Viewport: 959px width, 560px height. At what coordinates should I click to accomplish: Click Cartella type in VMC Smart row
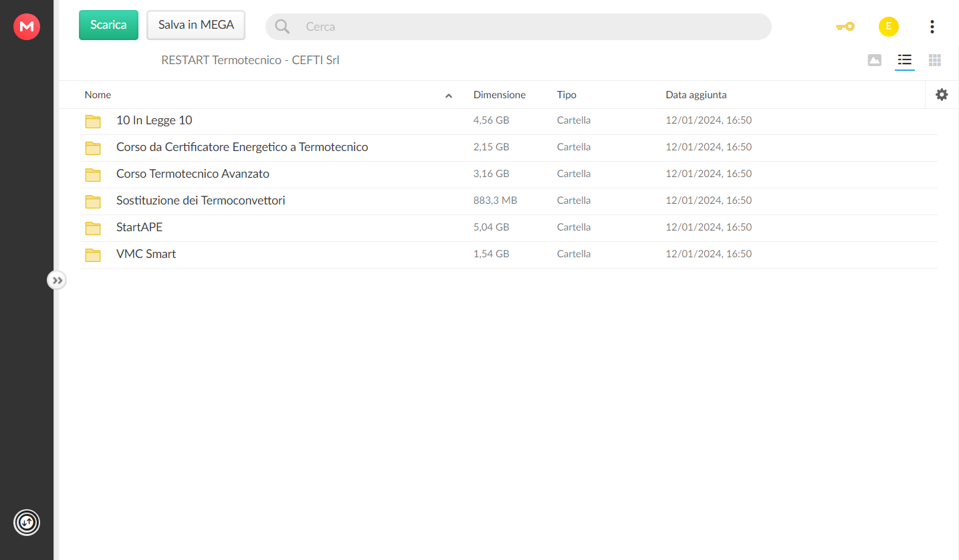574,254
